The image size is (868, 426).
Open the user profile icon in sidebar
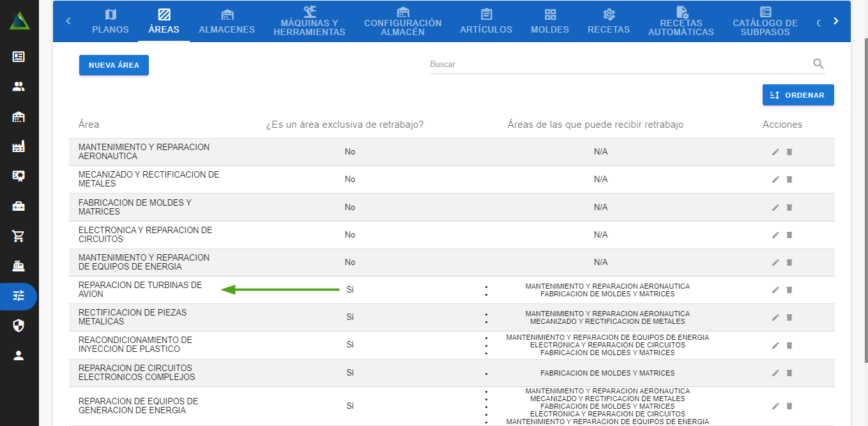point(19,356)
